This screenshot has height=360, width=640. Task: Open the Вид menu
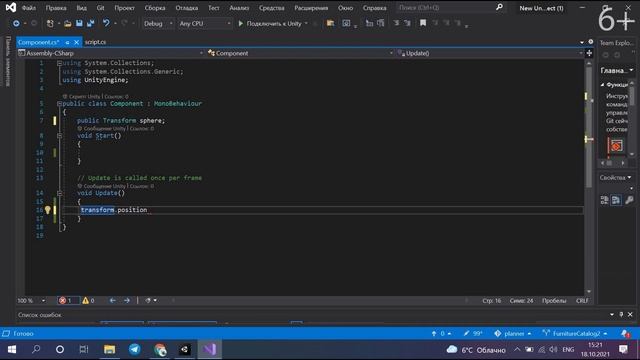click(x=82, y=8)
